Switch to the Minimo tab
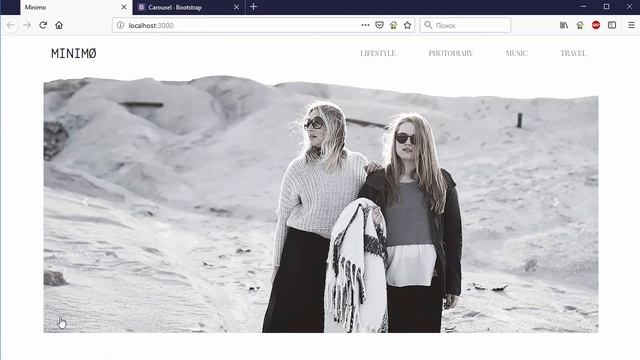The height and width of the screenshot is (360, 640). coord(76,7)
